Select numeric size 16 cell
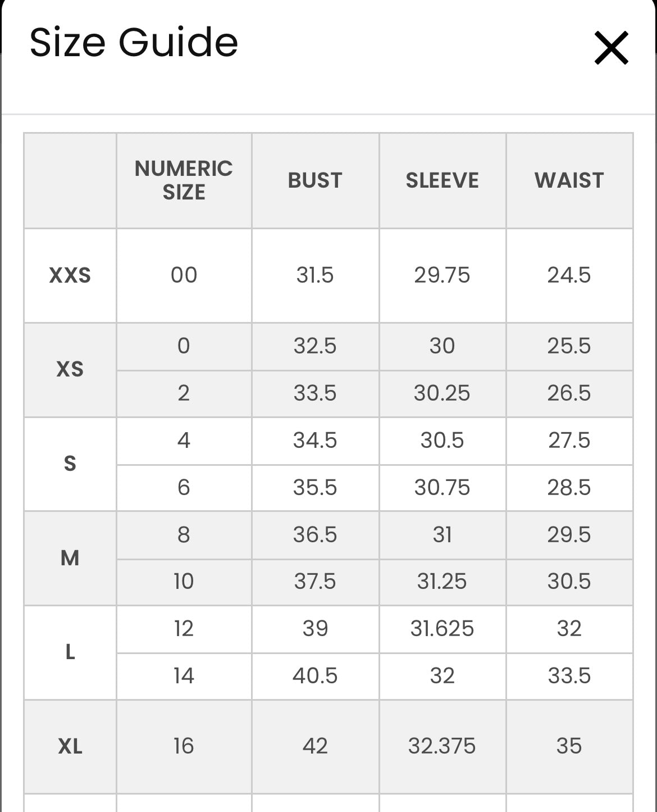This screenshot has height=812, width=657. (x=184, y=746)
